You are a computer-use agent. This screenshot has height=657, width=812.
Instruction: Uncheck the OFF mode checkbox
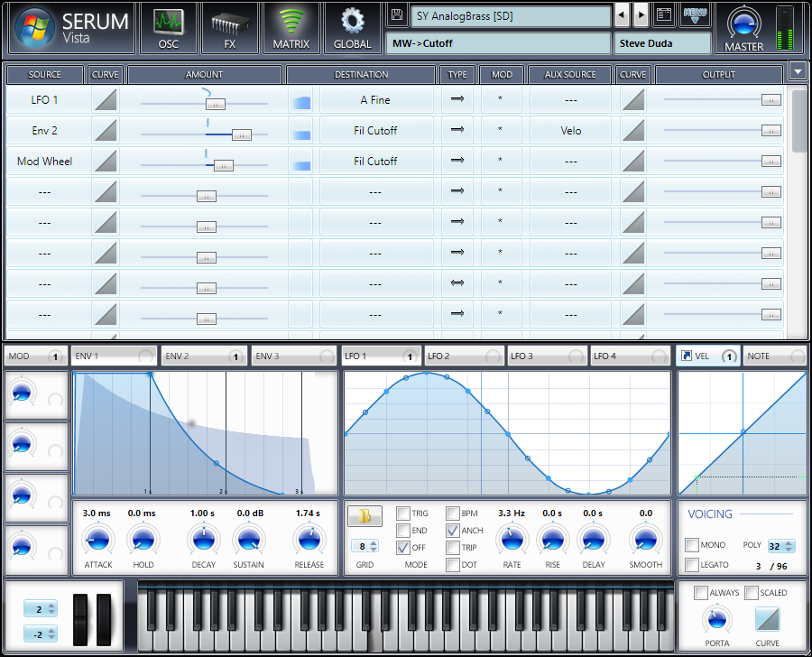pyautogui.click(x=403, y=547)
